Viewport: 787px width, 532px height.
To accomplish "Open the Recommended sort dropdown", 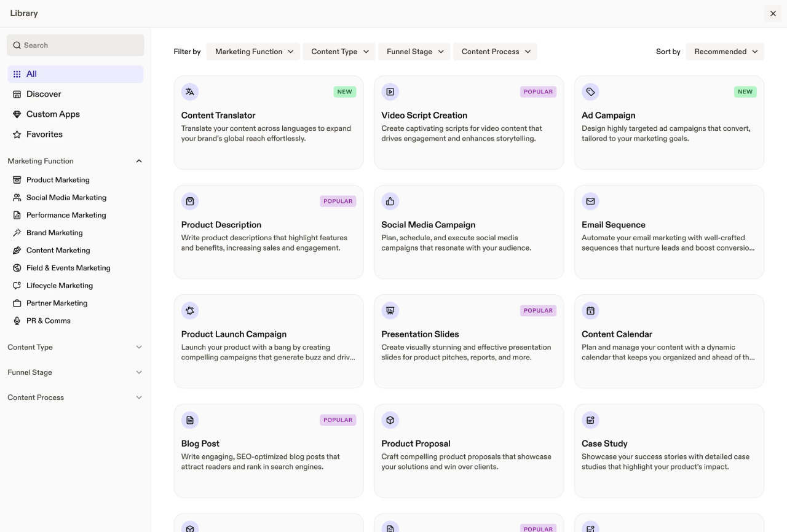I will point(725,52).
